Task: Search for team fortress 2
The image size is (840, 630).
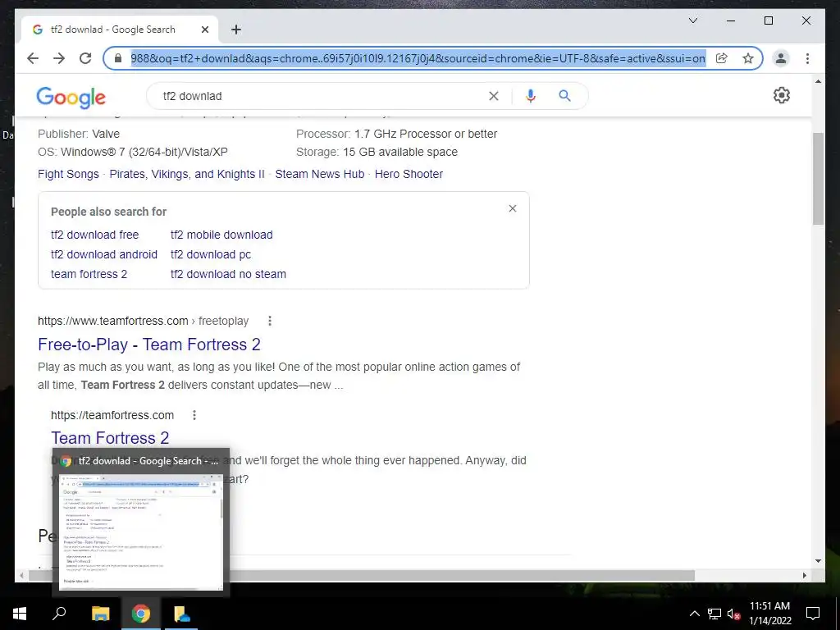Action: [89, 274]
